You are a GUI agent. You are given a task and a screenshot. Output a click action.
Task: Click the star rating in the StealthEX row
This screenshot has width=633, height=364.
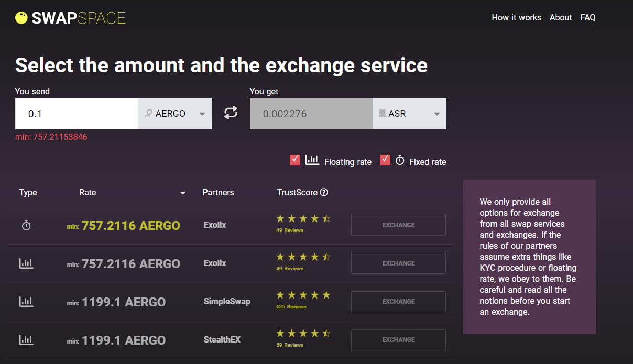303,334
